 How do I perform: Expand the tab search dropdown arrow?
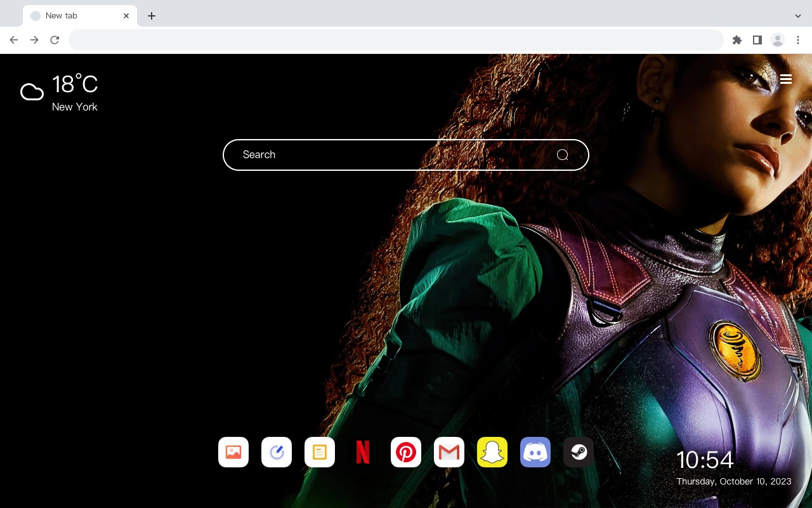pos(798,16)
